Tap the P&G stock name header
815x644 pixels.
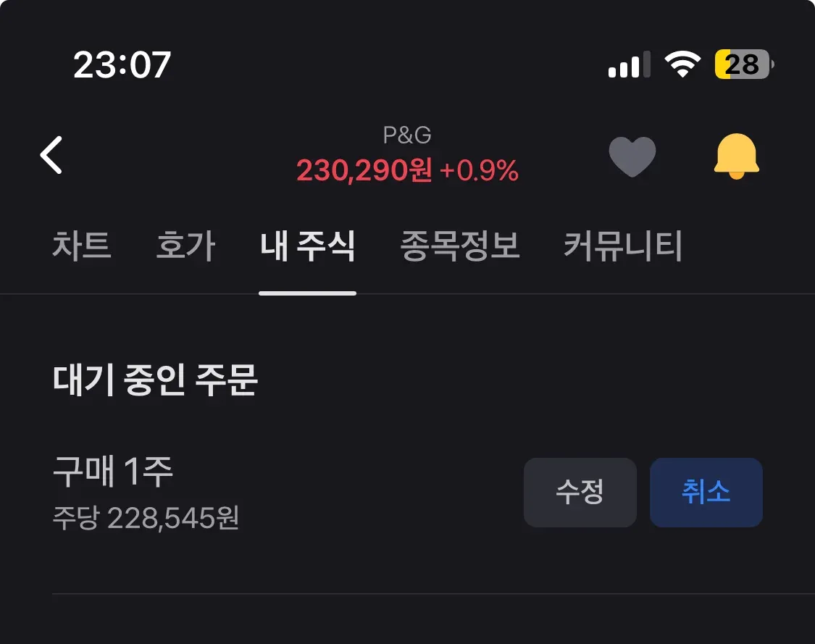[x=407, y=135]
